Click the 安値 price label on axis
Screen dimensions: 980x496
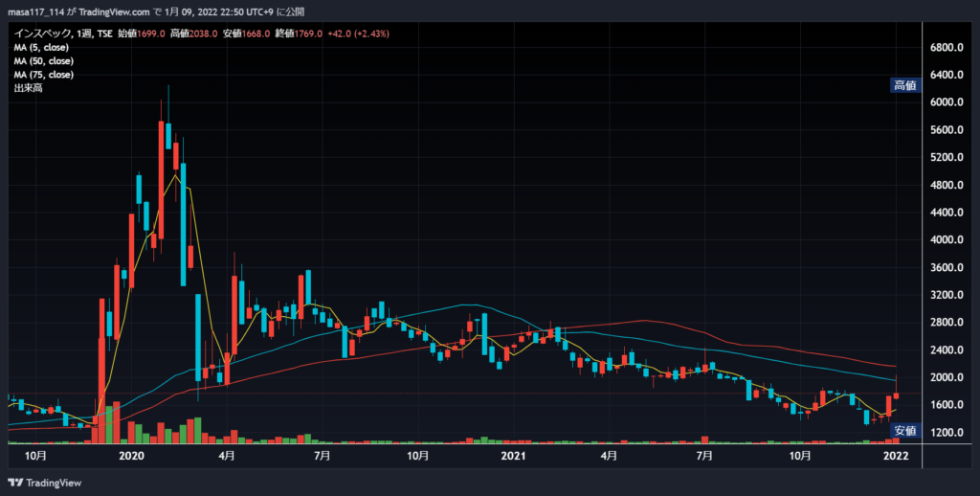coord(905,430)
